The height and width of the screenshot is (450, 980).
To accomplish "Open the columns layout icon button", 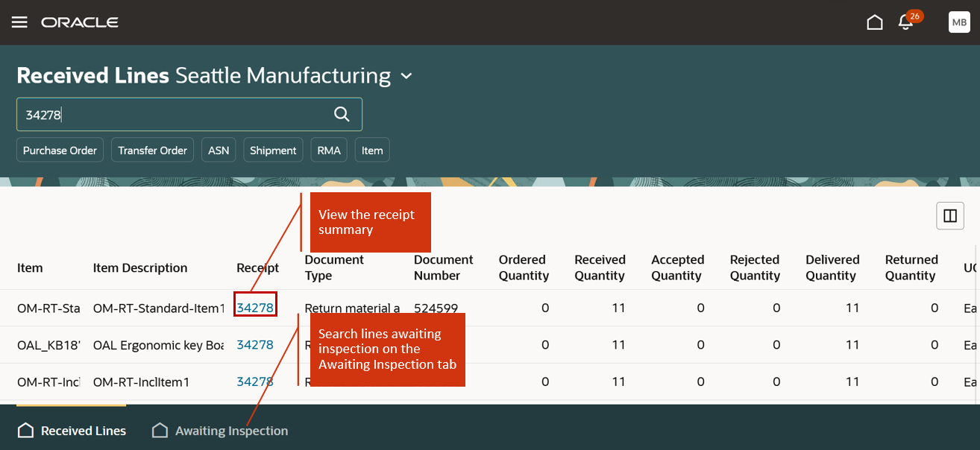I will (x=950, y=216).
